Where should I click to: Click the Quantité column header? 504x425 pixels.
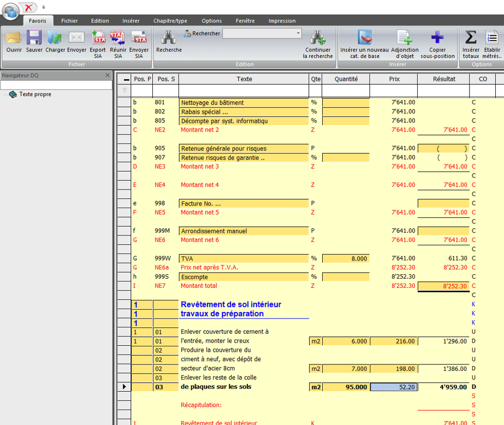[x=346, y=79]
